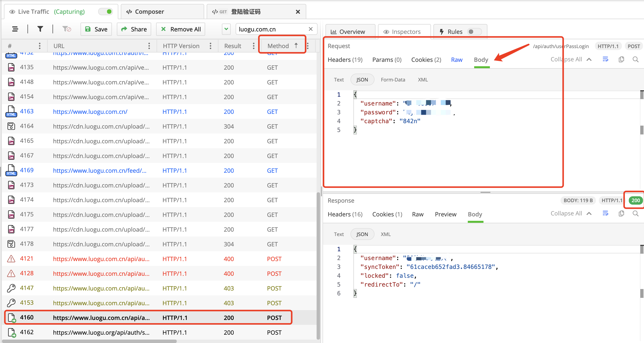Image resolution: width=644 pixels, height=343 pixels.
Task: Open the Response Preview tab
Action: tap(445, 214)
